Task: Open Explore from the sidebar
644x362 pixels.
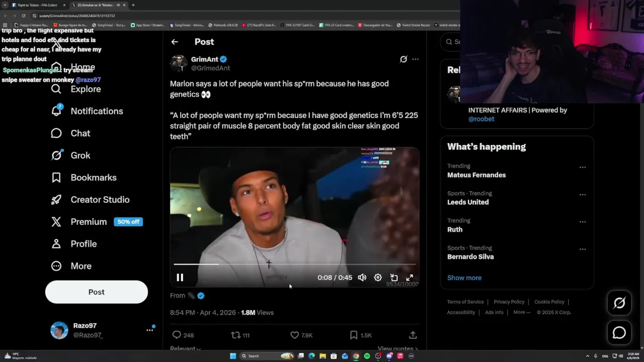Action: [76, 89]
